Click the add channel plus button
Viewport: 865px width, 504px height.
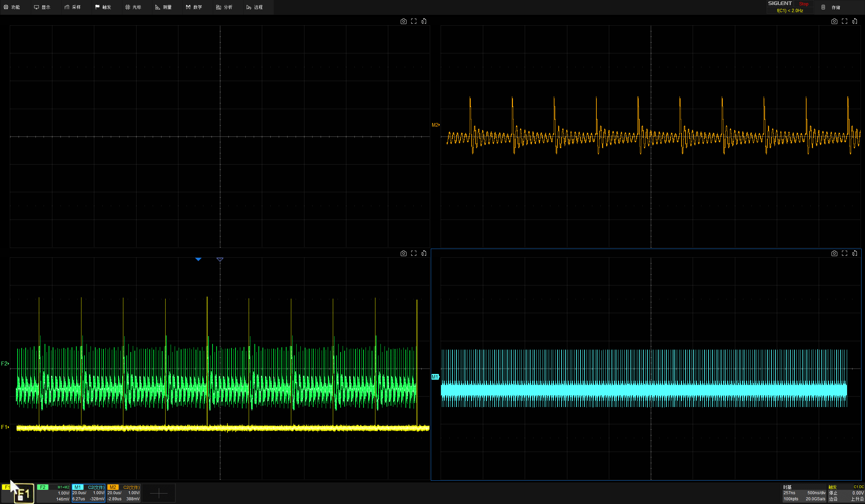tap(158, 494)
